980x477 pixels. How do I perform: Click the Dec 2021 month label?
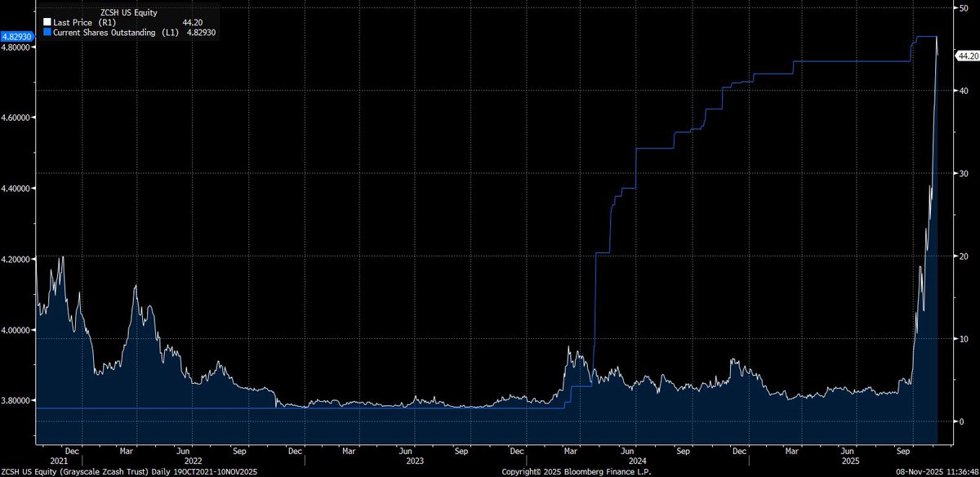click(x=72, y=450)
